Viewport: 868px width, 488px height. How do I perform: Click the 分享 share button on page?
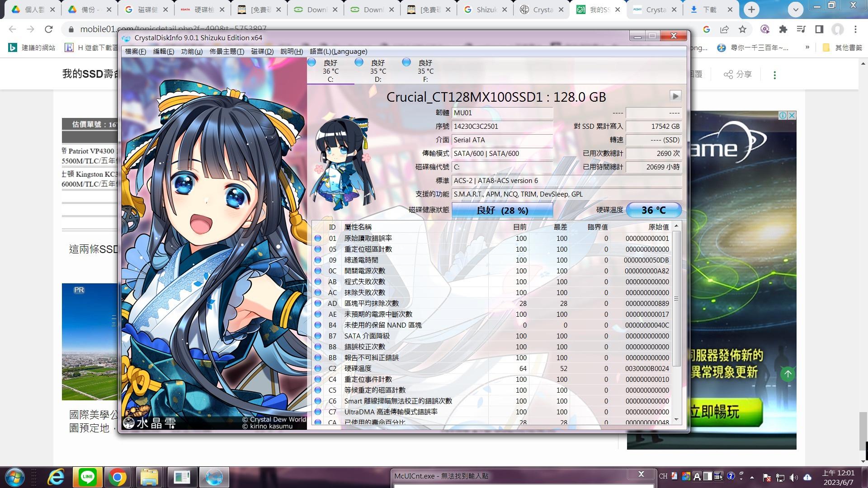tap(738, 75)
